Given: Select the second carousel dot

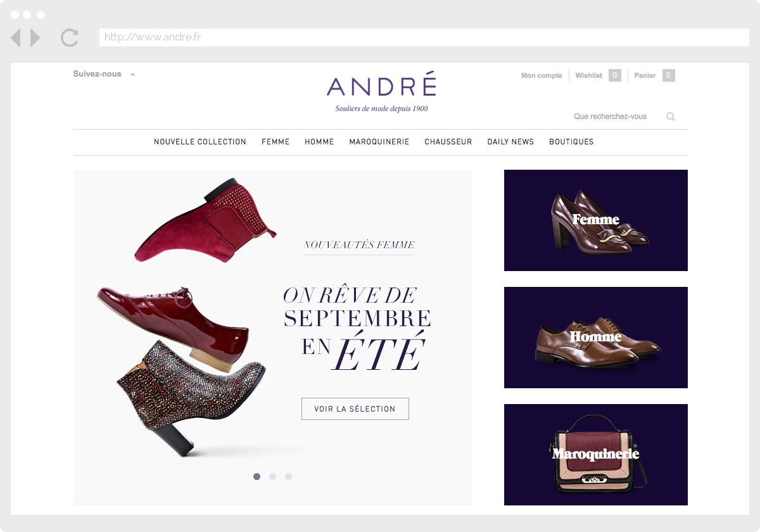Looking at the screenshot, I should click(272, 476).
